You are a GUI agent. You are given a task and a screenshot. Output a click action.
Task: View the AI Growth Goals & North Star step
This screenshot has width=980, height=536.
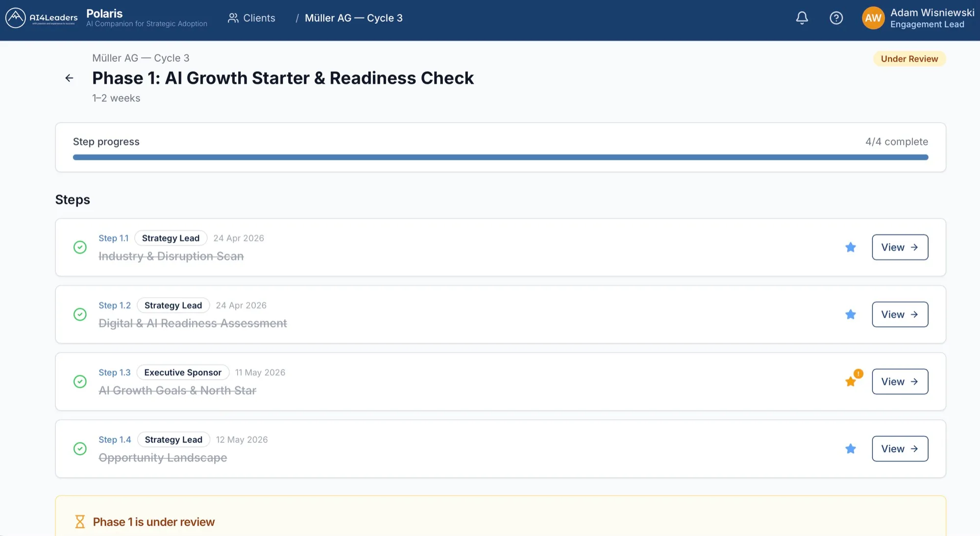coord(900,382)
